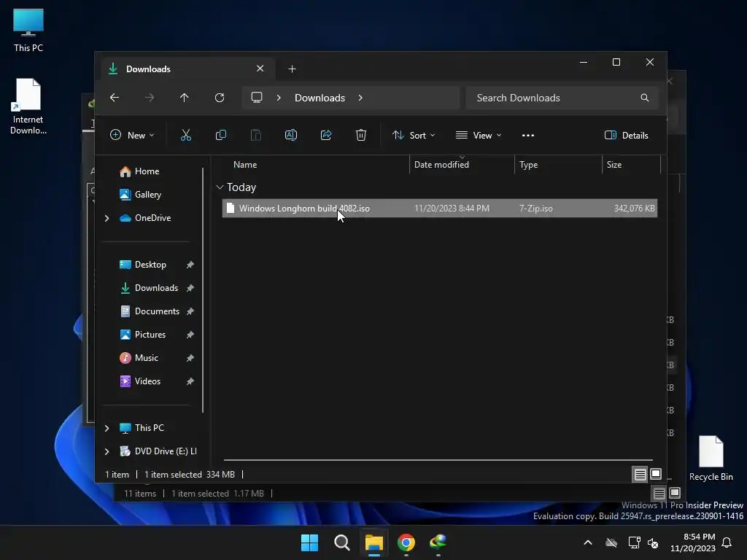Screen dimensions: 747x560
Task: Open the See more three-dots menu
Action: [528, 135]
